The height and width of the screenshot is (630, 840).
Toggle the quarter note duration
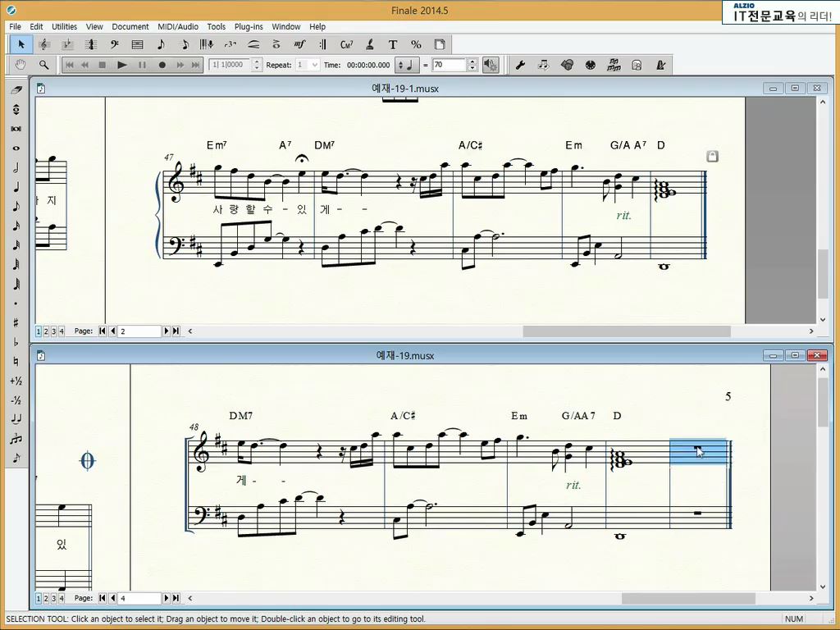click(16, 187)
